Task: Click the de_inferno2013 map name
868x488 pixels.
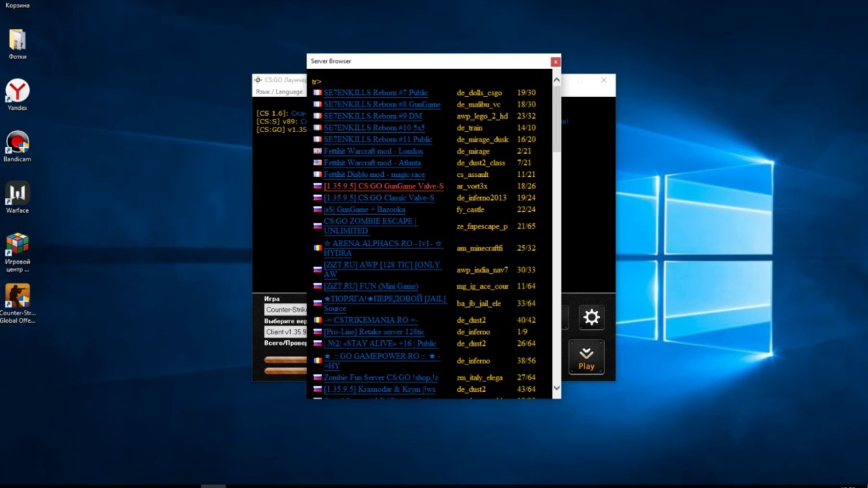Action: (481, 198)
